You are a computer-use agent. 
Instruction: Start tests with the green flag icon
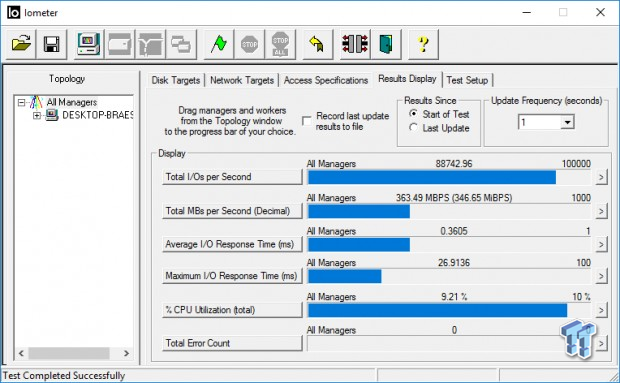219,44
